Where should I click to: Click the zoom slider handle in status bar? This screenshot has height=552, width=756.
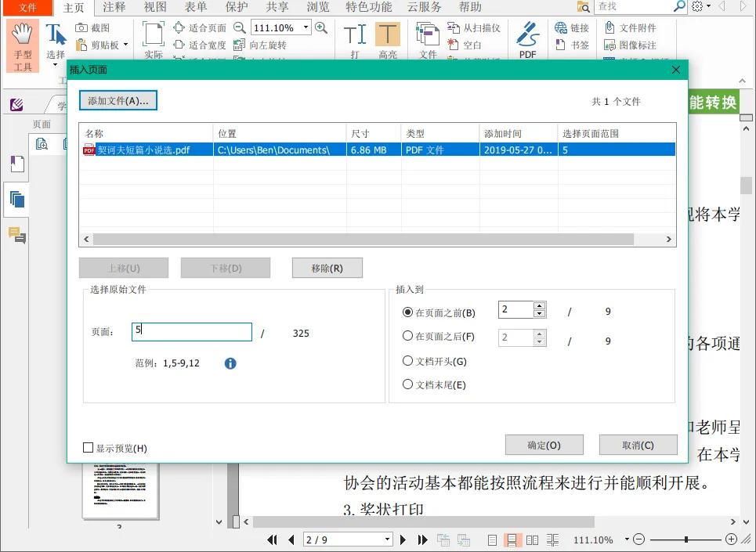coord(686,539)
